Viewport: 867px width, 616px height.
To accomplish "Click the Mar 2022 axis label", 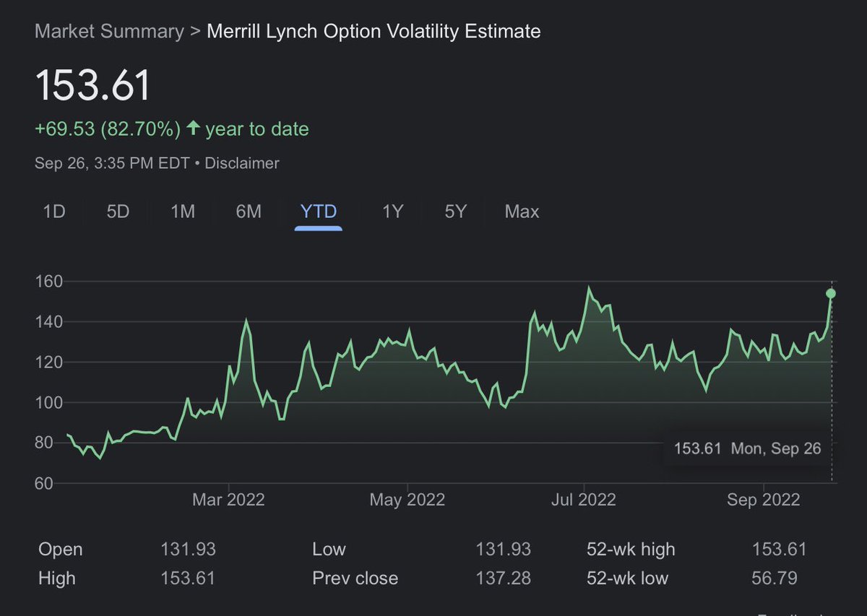I will click(x=228, y=500).
